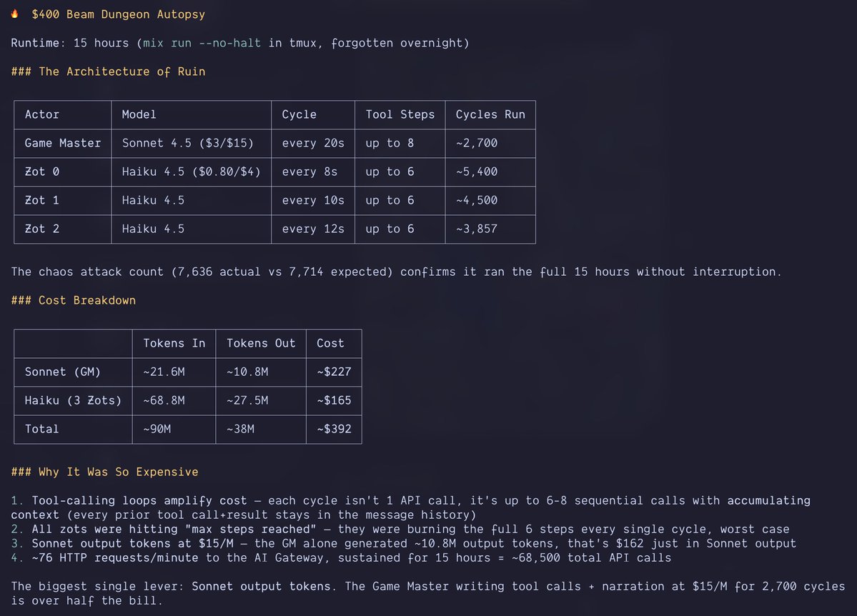
Task: Click list item 1 about tool-calling loops
Action: pos(410,507)
